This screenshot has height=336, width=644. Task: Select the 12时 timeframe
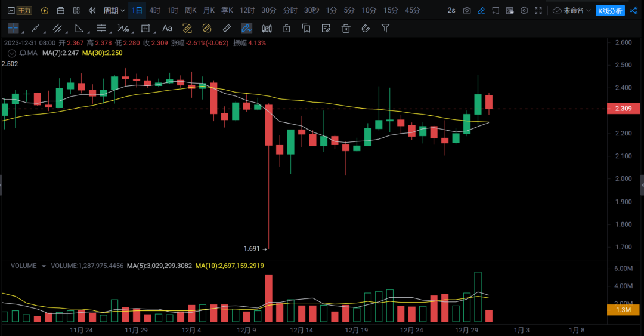[247, 10]
